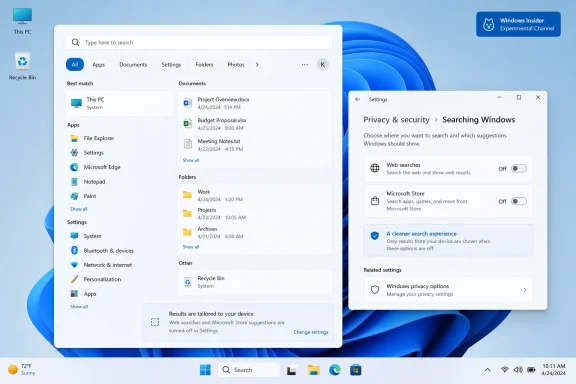Open the more options ellipsis in search

[x=305, y=64]
